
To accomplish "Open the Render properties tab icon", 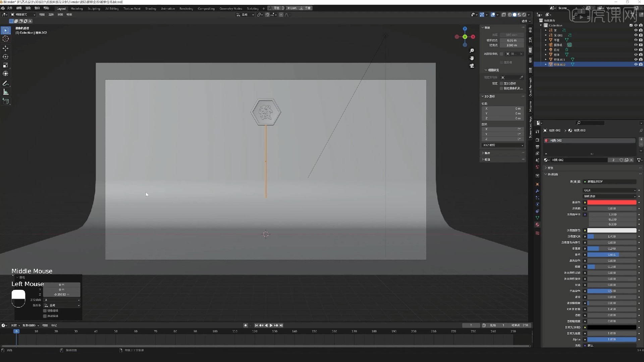I will point(537,140).
